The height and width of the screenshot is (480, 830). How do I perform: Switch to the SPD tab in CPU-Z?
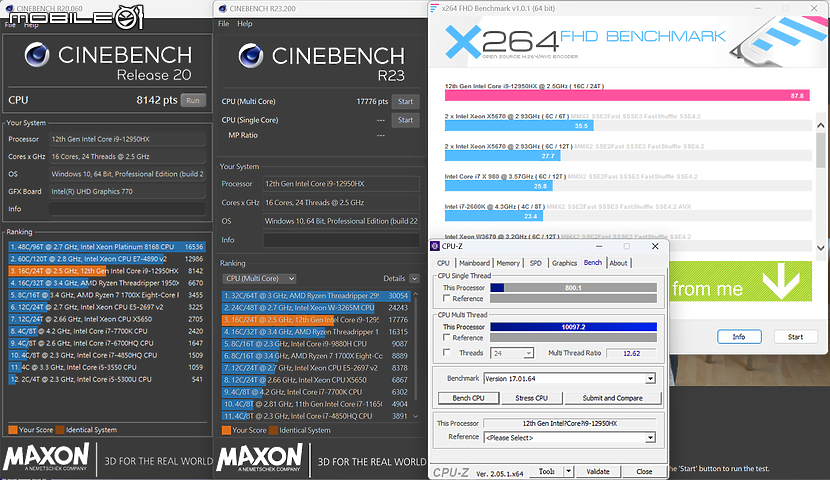tap(536, 263)
